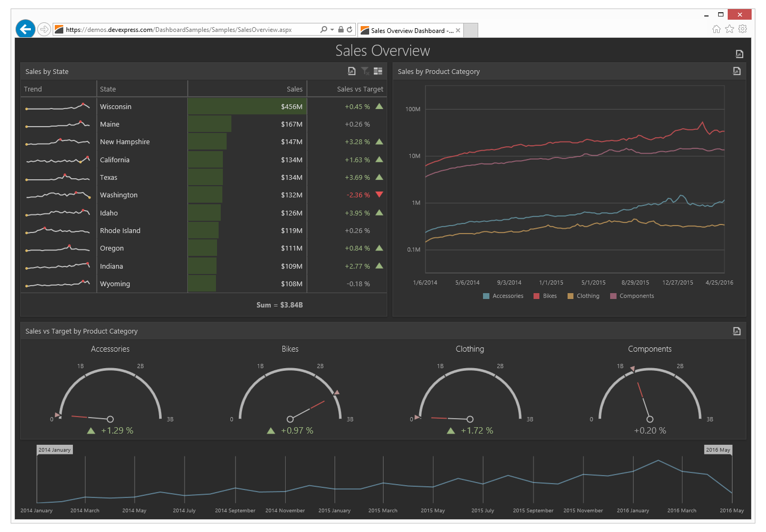Click the Accessories legend color swatch
The height and width of the screenshot is (532, 766).
[486, 296]
